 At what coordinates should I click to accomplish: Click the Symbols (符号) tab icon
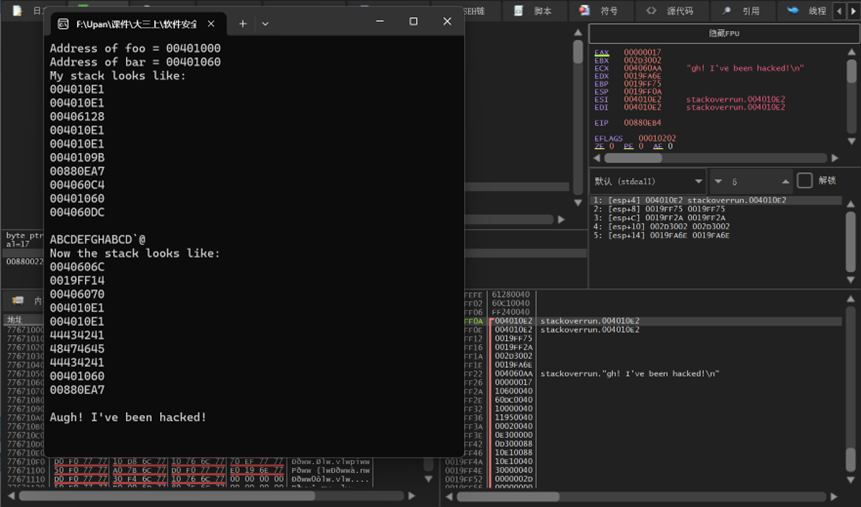click(x=584, y=10)
